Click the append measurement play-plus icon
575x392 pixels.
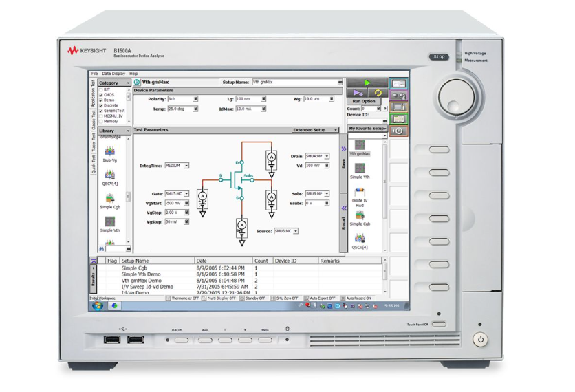(358, 92)
